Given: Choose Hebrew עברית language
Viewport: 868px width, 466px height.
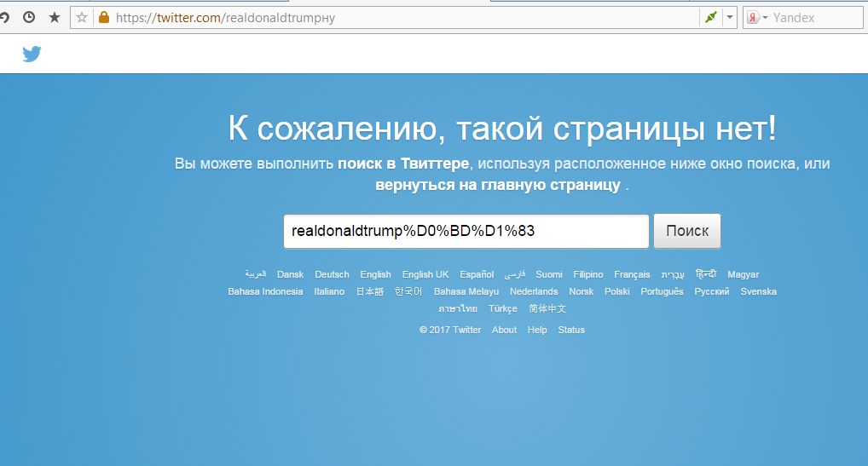Looking at the screenshot, I should pyautogui.click(x=673, y=274).
